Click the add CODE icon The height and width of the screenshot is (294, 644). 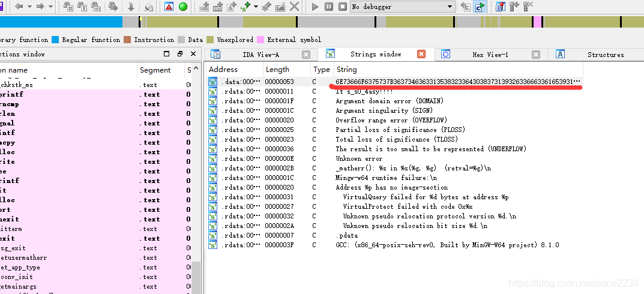pos(204,7)
